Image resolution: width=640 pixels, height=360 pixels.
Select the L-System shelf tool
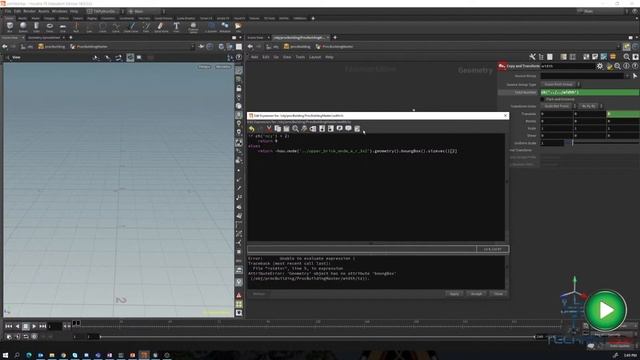tap(211, 27)
